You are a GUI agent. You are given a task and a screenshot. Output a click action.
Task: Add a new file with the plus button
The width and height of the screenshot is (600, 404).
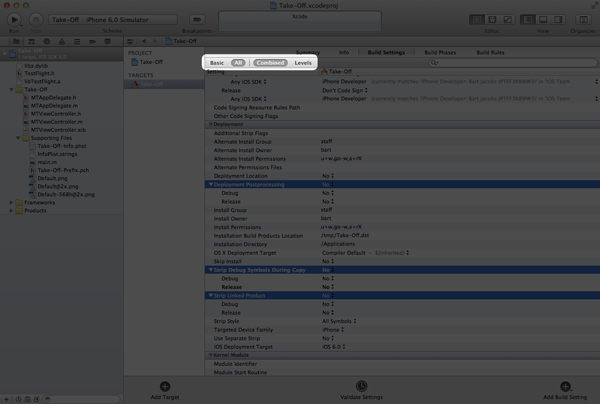(6, 399)
